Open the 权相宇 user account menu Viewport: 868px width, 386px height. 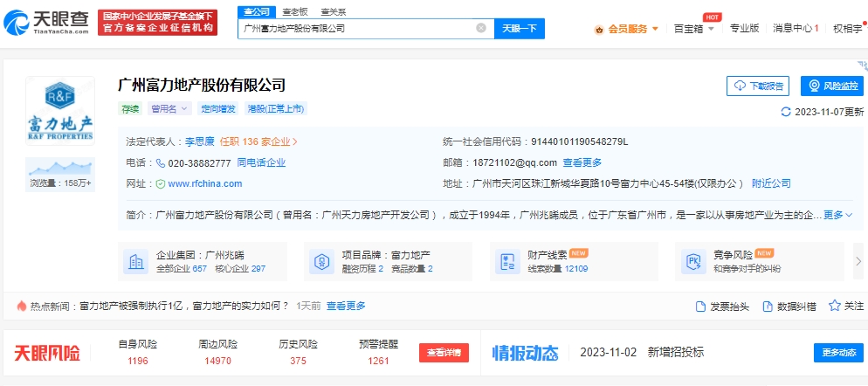(848, 28)
